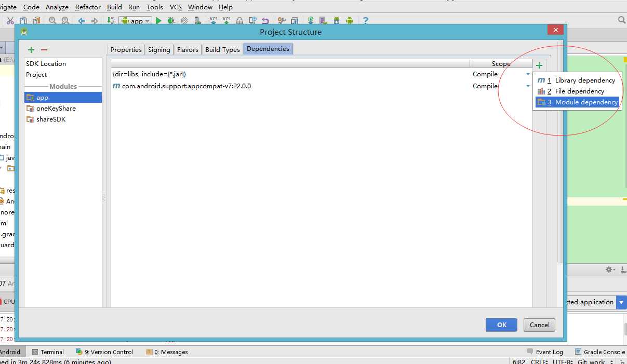The width and height of the screenshot is (627, 364).
Task: Click the green plus to add dependency
Action: (539, 65)
